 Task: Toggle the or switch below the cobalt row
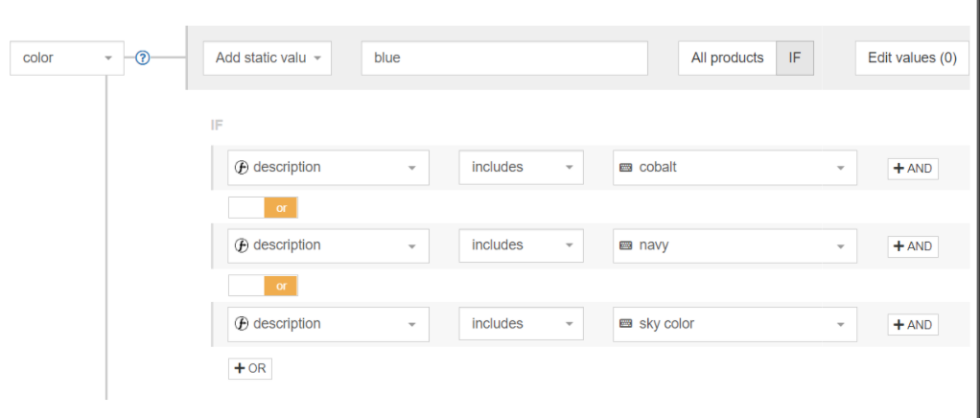263,207
